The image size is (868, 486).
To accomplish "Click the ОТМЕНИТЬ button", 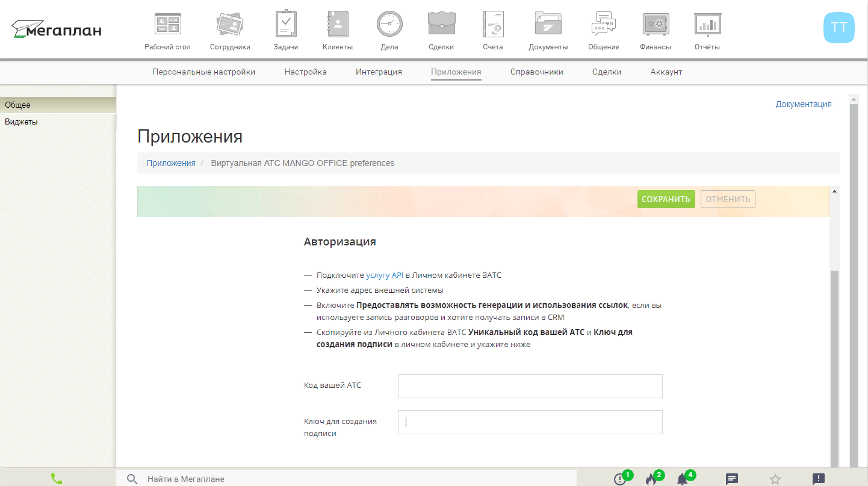I will pos(728,199).
